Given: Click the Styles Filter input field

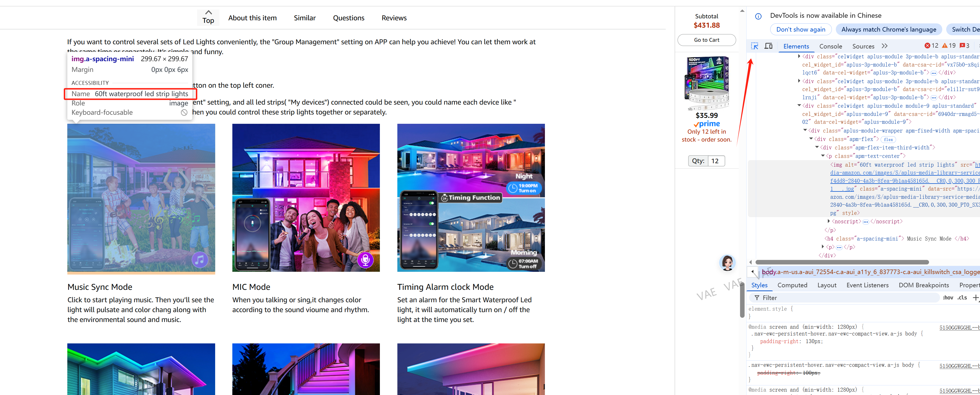Looking at the screenshot, I should (844, 298).
